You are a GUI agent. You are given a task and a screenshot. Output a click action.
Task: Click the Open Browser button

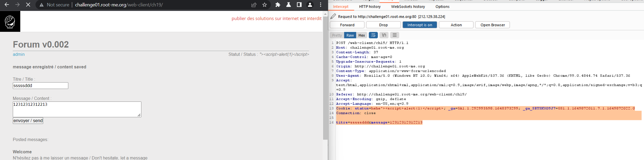click(492, 25)
